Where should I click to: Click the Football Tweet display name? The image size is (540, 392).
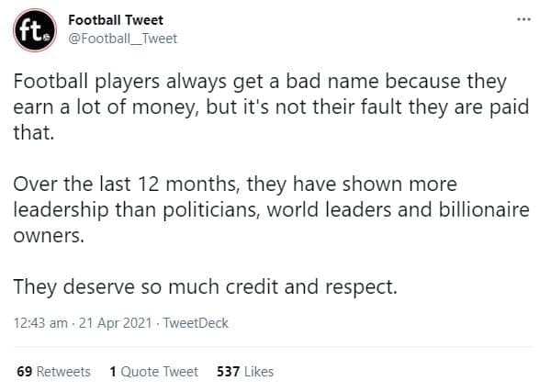[x=116, y=20]
